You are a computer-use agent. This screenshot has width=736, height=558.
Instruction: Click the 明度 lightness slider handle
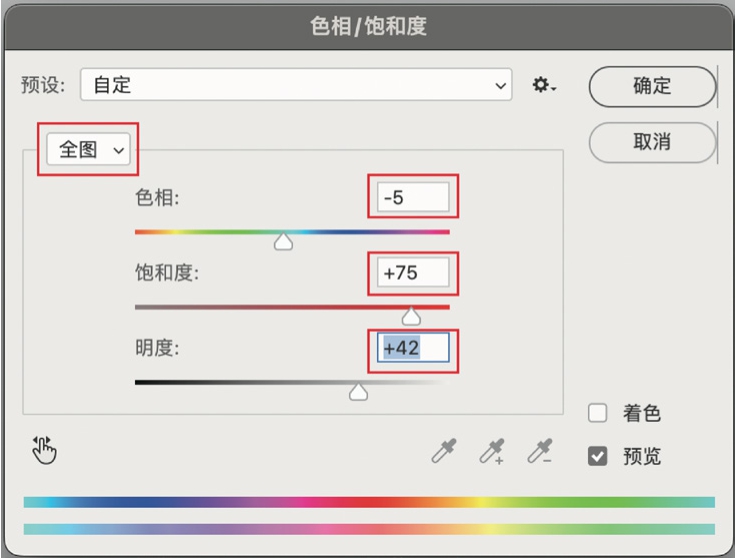(357, 392)
